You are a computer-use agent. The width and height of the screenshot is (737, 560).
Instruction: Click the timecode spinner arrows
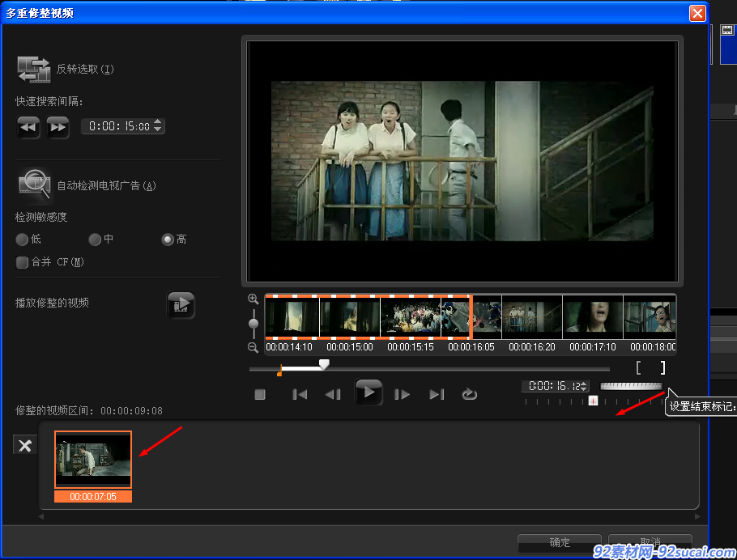(x=584, y=386)
